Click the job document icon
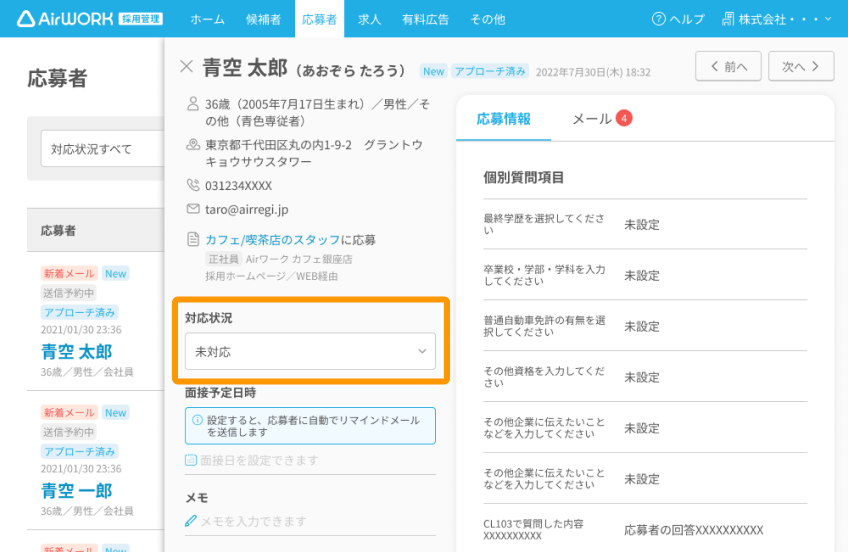The width and height of the screenshot is (848, 552). pos(193,239)
